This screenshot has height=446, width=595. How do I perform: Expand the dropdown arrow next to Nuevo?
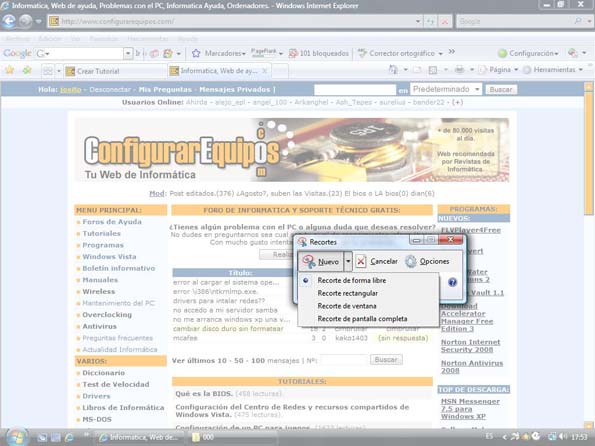pyautogui.click(x=348, y=261)
